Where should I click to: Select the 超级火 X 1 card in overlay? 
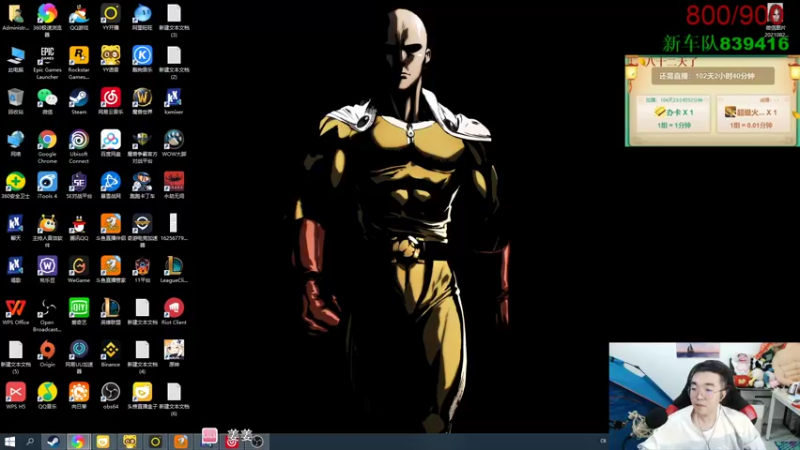tap(753, 114)
